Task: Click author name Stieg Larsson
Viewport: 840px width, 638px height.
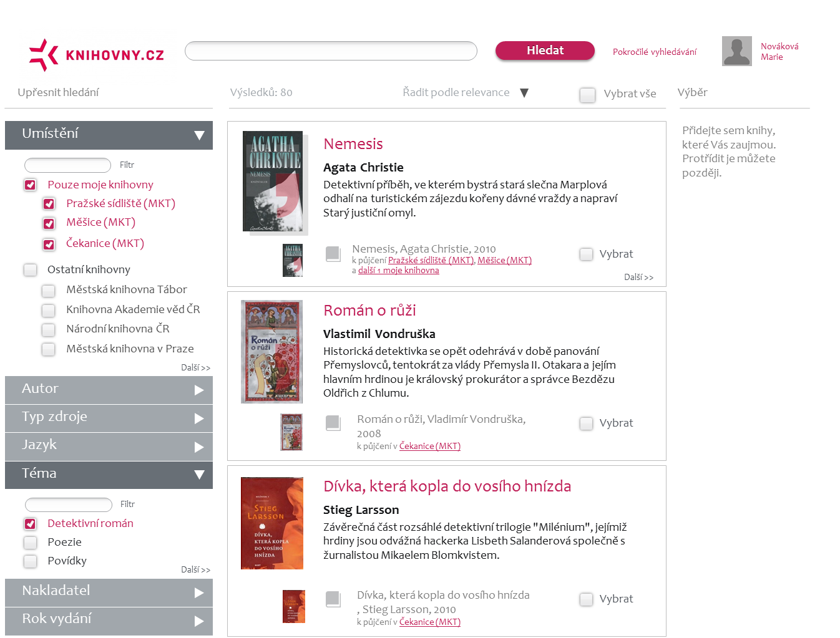Action: 361,510
